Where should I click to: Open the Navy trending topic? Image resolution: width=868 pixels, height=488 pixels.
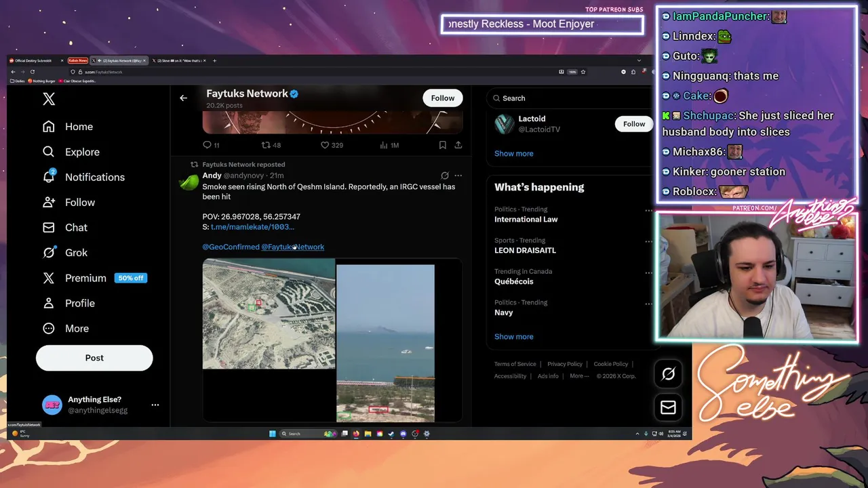click(x=504, y=313)
